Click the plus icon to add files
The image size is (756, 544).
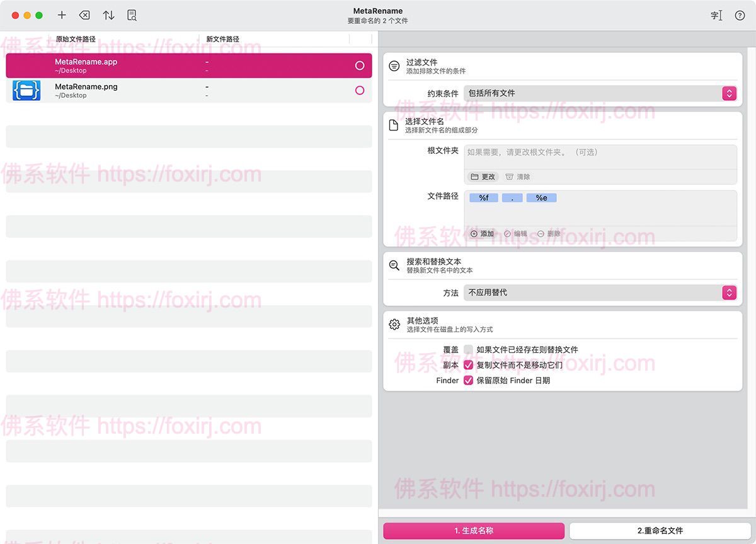[62, 15]
